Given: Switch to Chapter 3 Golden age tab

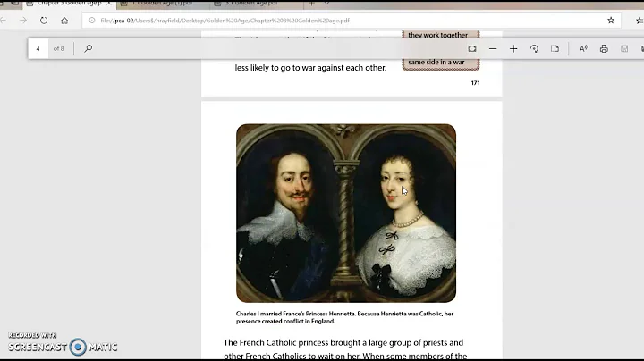Looking at the screenshot, I should click(x=69, y=4).
